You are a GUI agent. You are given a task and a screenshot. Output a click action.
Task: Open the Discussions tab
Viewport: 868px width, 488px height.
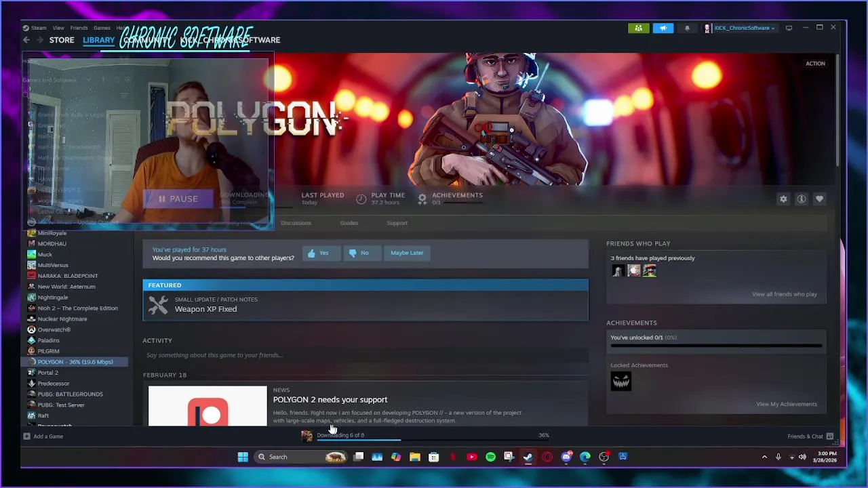(296, 223)
